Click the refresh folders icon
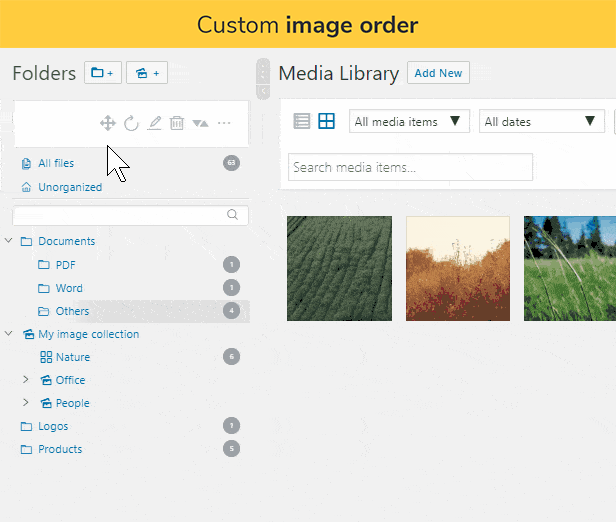 click(x=131, y=123)
